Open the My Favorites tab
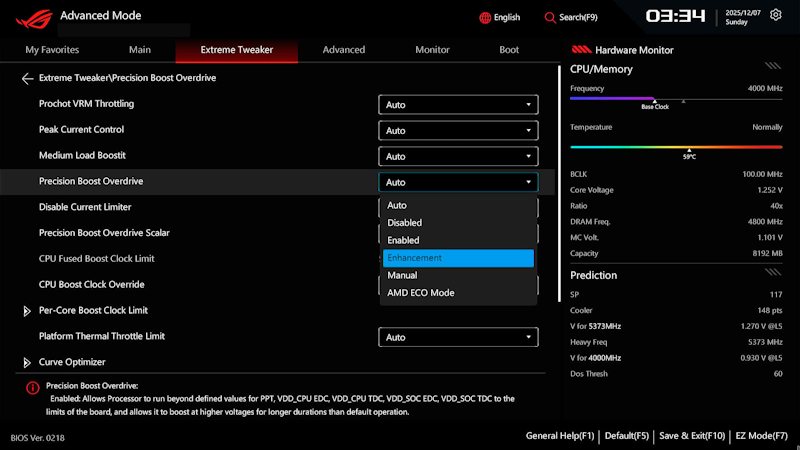Viewport: 800px width, 450px height. click(x=52, y=50)
